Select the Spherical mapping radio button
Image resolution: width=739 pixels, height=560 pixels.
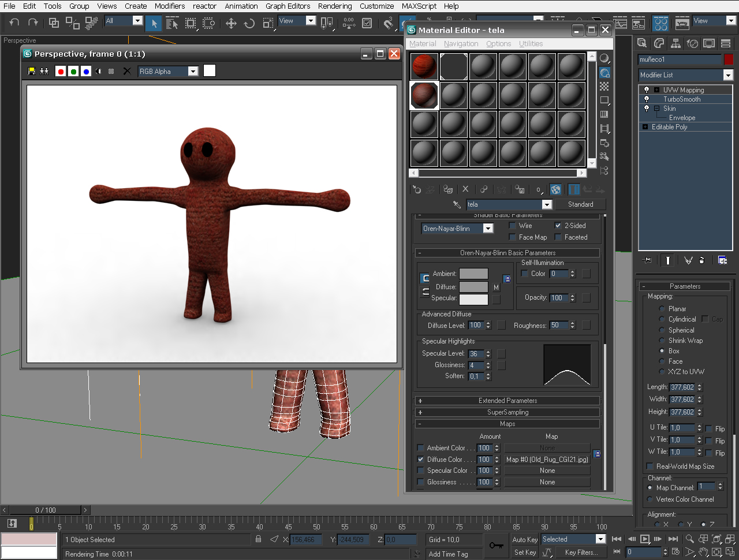662,330
